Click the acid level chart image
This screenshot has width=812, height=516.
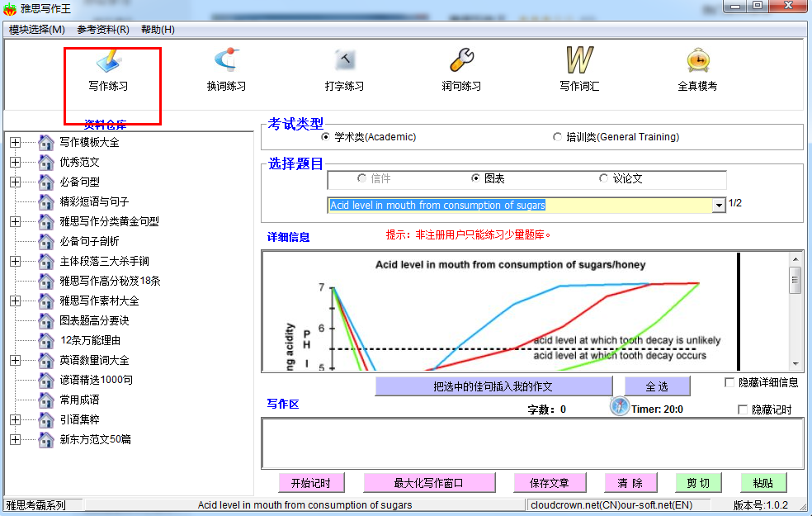tap(500, 312)
